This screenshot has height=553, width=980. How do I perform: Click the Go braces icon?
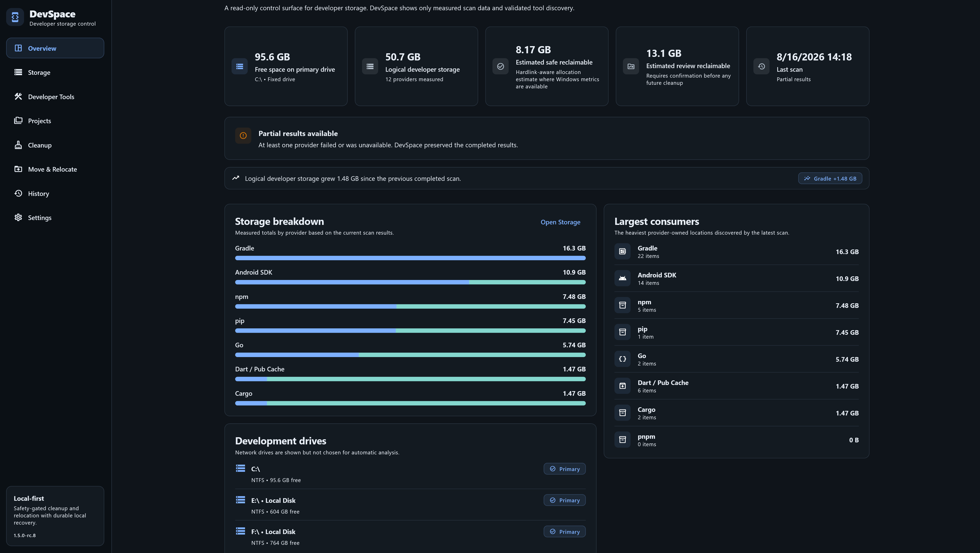coord(622,359)
